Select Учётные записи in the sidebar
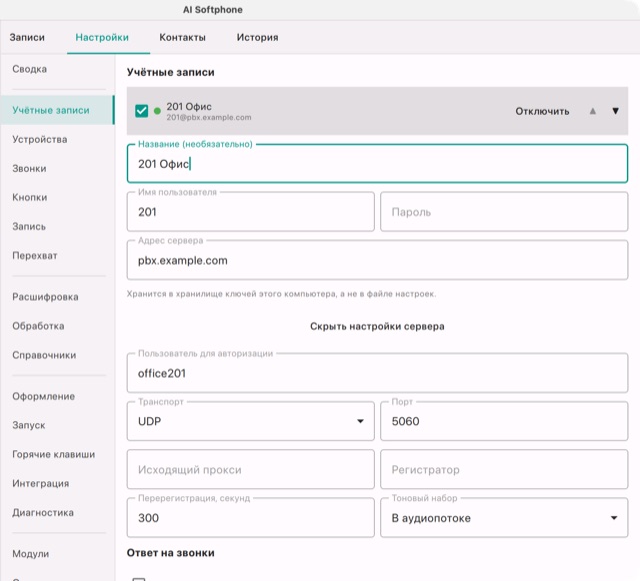This screenshot has height=581, width=640. (57, 110)
